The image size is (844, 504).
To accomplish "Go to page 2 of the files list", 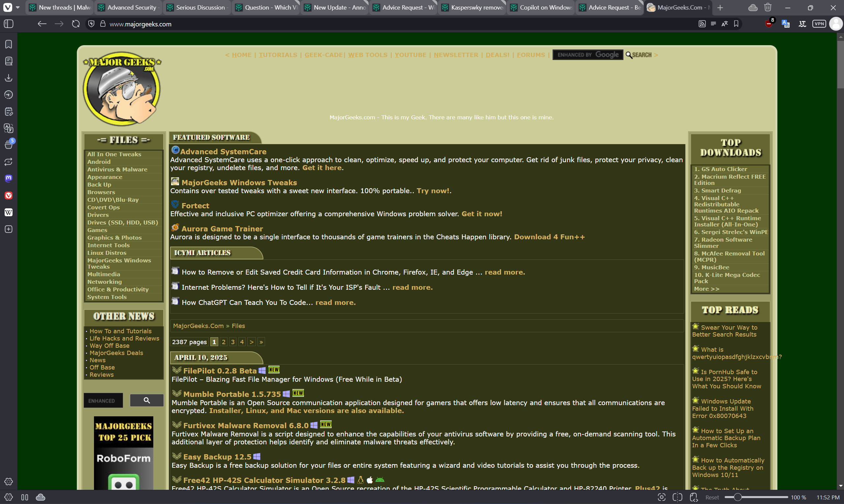I will (x=224, y=342).
